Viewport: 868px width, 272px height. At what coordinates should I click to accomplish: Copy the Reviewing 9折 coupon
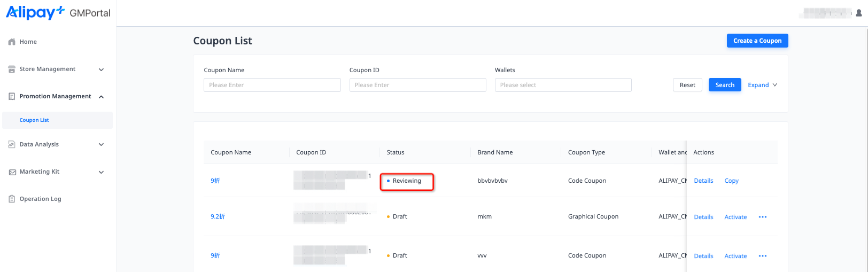731,181
